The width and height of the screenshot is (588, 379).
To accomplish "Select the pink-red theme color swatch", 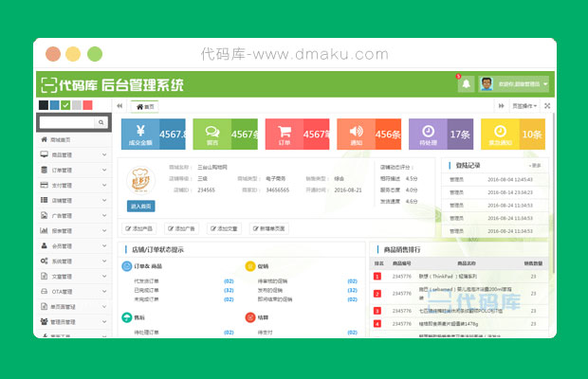I will 88,105.
